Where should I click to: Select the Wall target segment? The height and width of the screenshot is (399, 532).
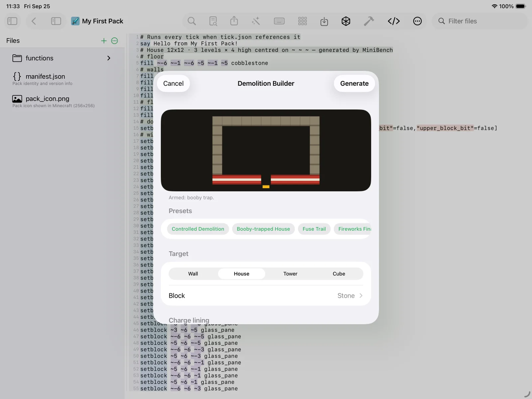point(193,274)
